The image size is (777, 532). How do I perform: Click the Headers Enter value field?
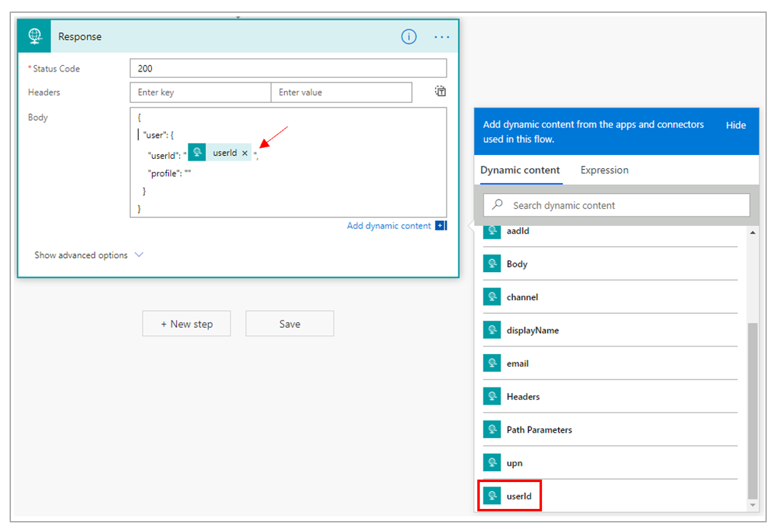[341, 92]
